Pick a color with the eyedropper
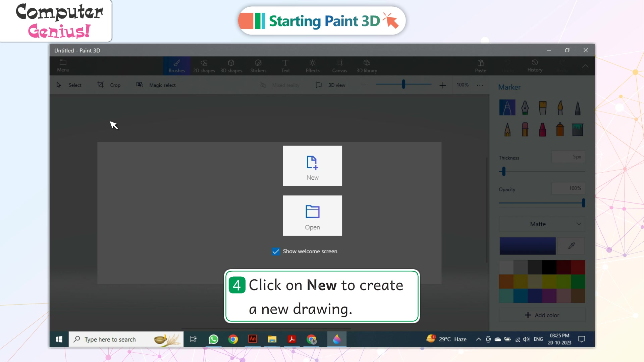This screenshot has width=644, height=362. point(572,246)
